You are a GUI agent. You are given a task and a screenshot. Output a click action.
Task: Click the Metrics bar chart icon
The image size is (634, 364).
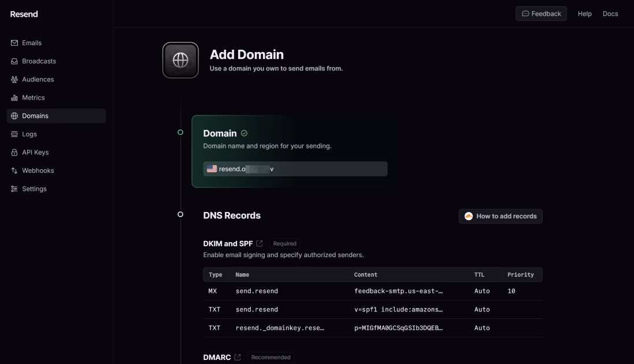point(14,98)
